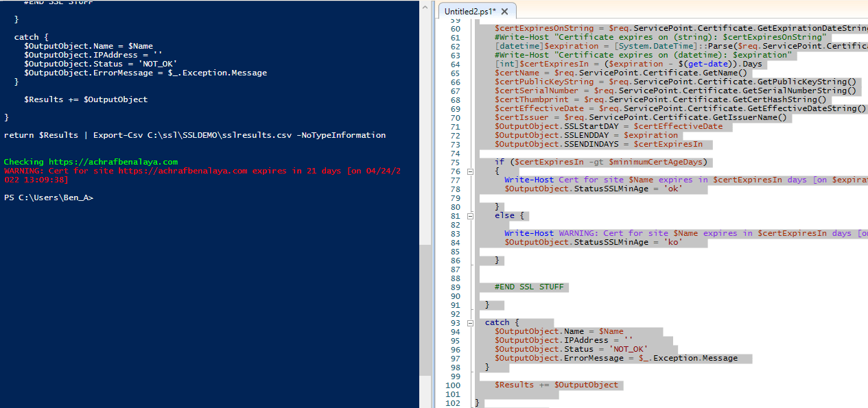Collapse the if block at line 76
868x408 pixels.
pyautogui.click(x=469, y=171)
